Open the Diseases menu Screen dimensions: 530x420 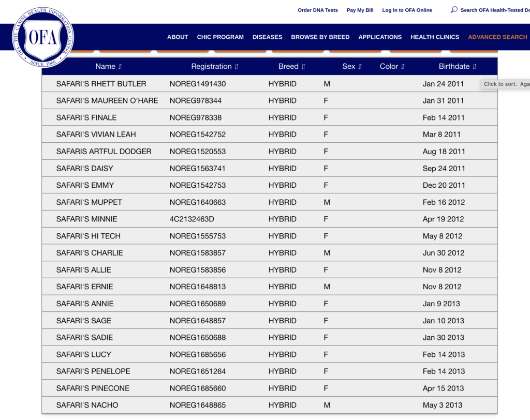(x=268, y=37)
